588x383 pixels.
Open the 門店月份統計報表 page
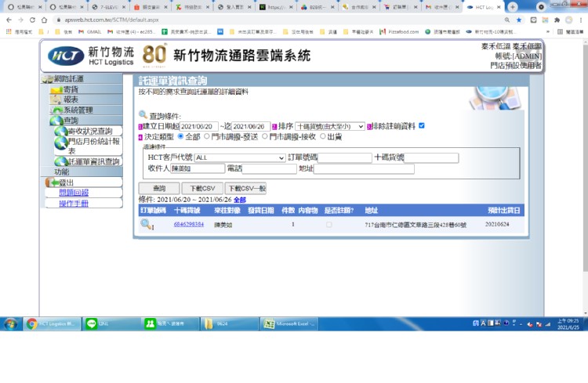tap(89, 146)
